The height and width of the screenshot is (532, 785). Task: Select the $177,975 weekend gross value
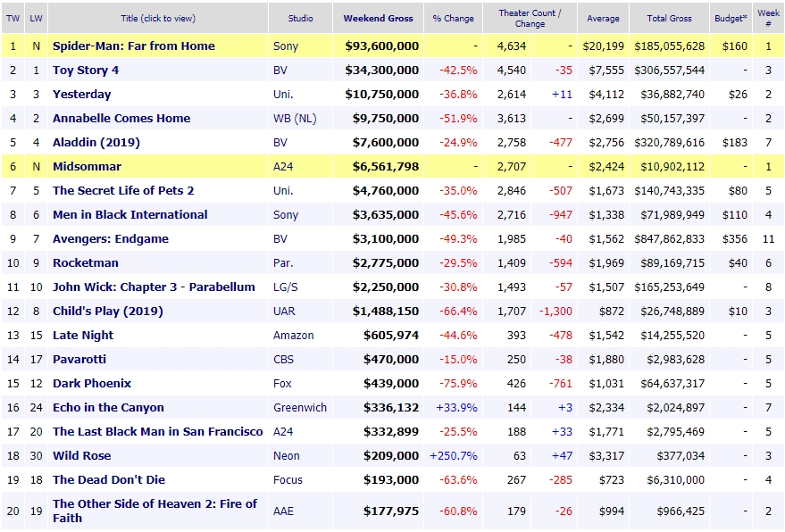point(391,511)
